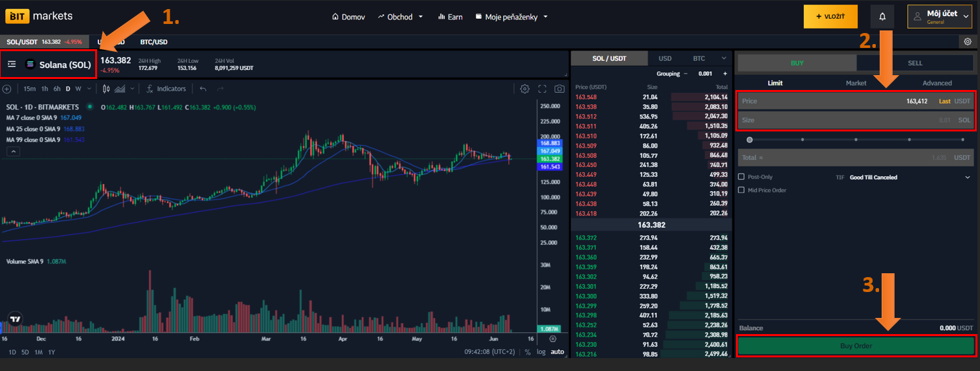
Task: Expand the Good Till Canceled TIF dropdown
Action: click(968, 177)
